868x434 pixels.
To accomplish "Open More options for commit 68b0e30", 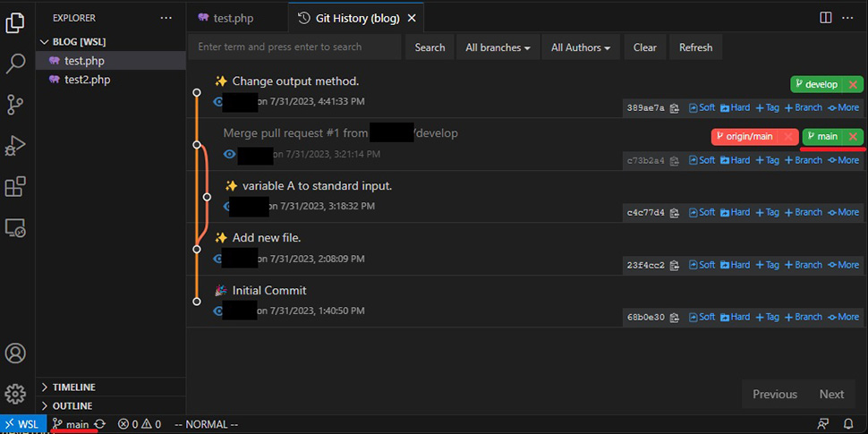I will coord(843,317).
